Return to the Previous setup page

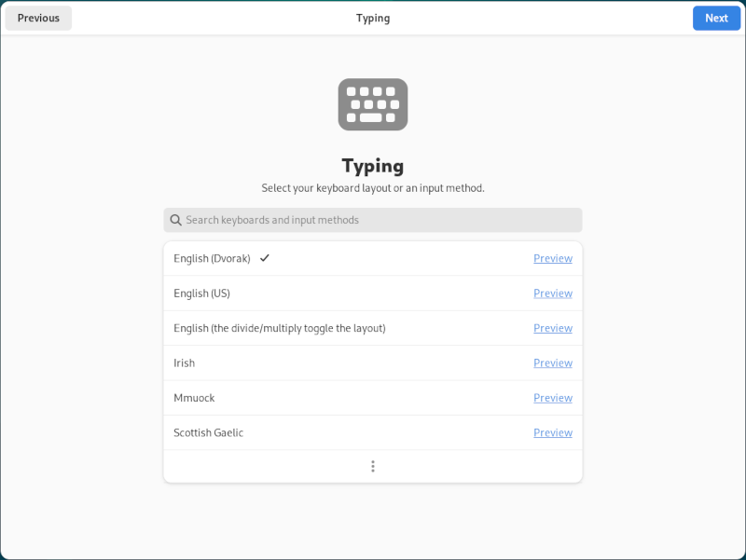38,18
